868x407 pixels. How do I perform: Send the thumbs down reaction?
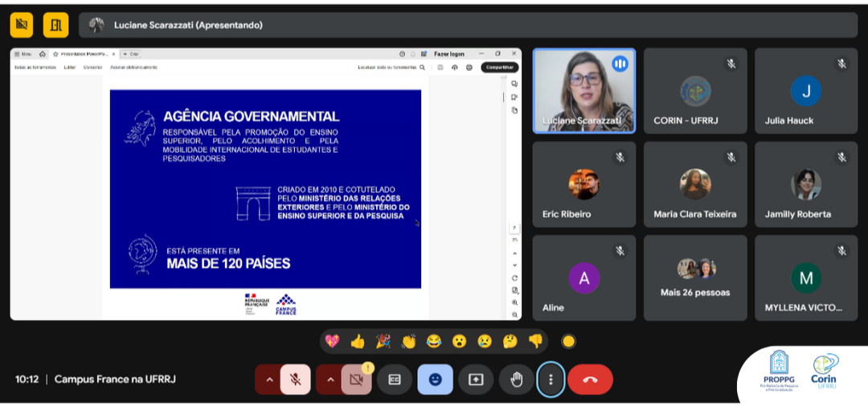click(x=535, y=341)
